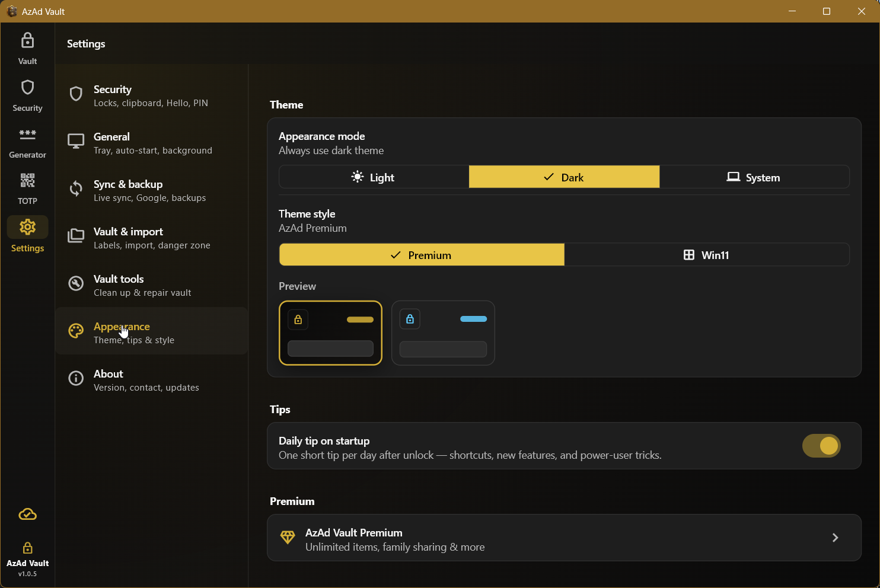Maximize the AzAd Vault window

point(827,11)
